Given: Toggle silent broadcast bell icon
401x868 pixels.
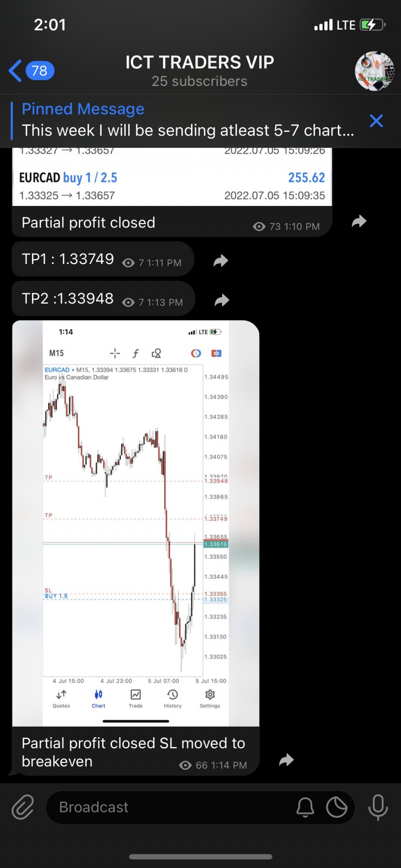Looking at the screenshot, I should 305,807.
